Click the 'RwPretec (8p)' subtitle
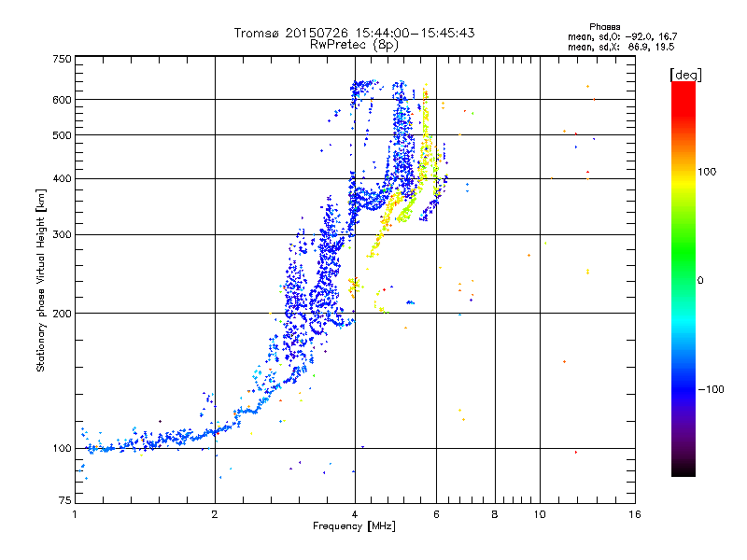747x560 pixels. click(354, 45)
